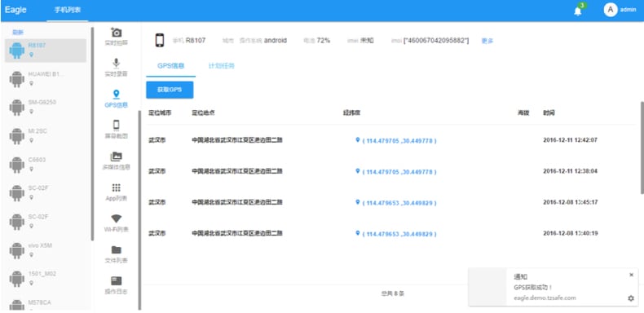Select the 1501_M02 device Android icon

click(17, 279)
